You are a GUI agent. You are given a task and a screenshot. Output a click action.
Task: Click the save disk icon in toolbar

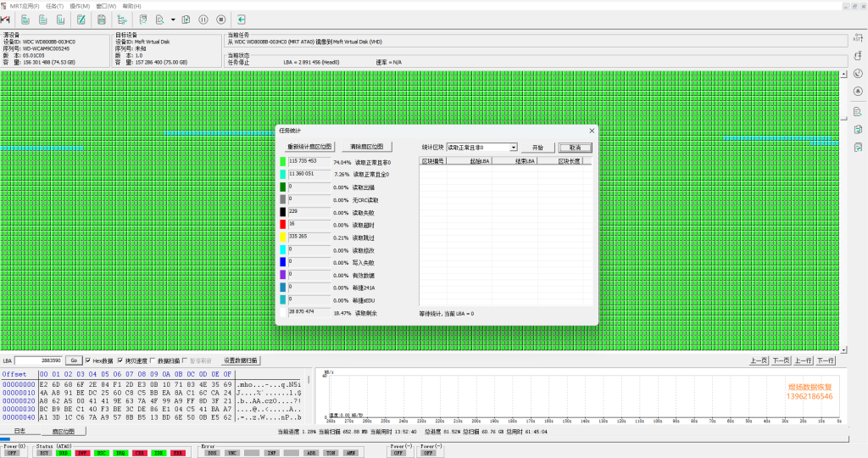(102, 20)
